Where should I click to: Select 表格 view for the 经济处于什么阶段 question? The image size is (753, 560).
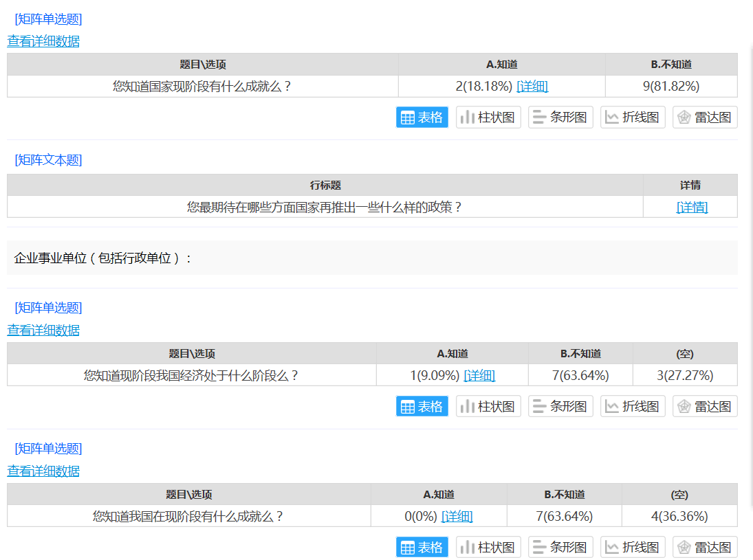pyautogui.click(x=422, y=406)
